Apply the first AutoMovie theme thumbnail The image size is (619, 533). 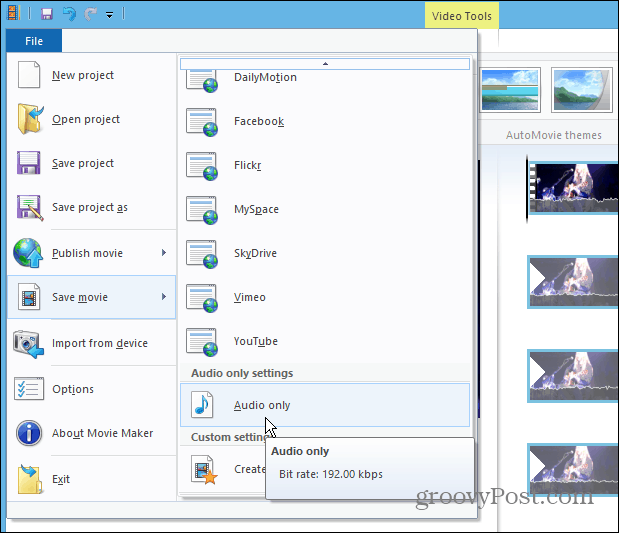tap(510, 90)
